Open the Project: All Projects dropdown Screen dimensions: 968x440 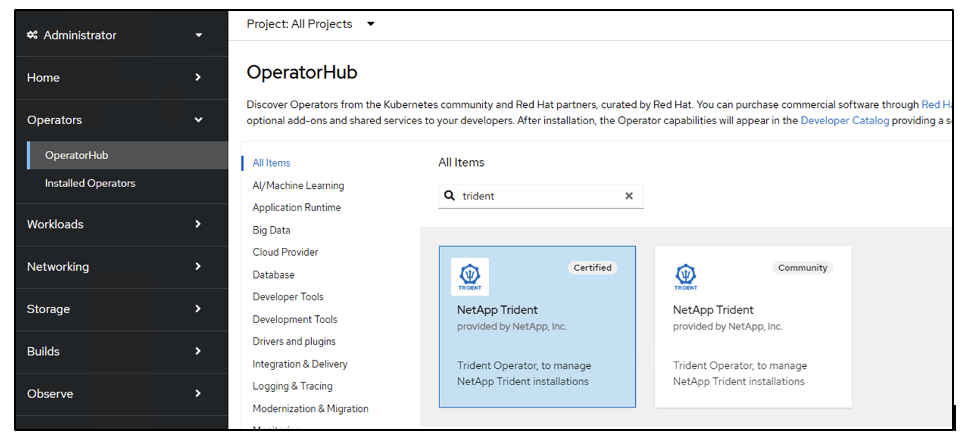click(x=311, y=24)
